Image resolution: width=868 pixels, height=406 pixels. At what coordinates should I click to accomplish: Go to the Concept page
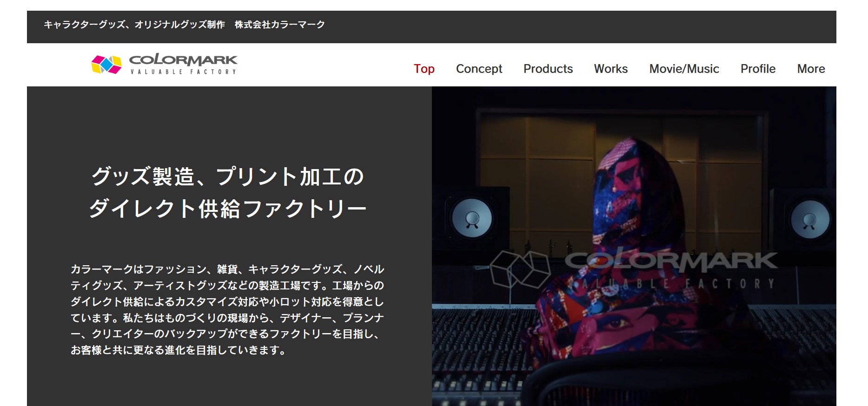pyautogui.click(x=479, y=69)
